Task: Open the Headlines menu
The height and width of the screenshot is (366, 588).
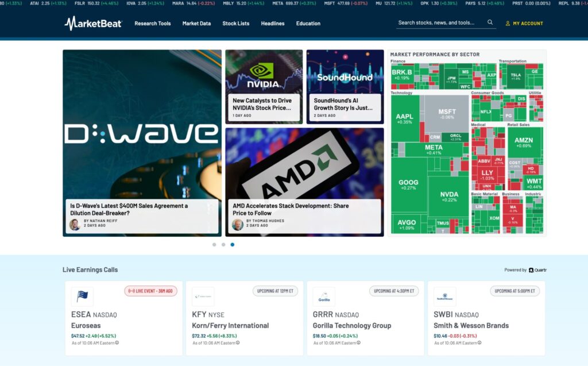Action: [273, 24]
